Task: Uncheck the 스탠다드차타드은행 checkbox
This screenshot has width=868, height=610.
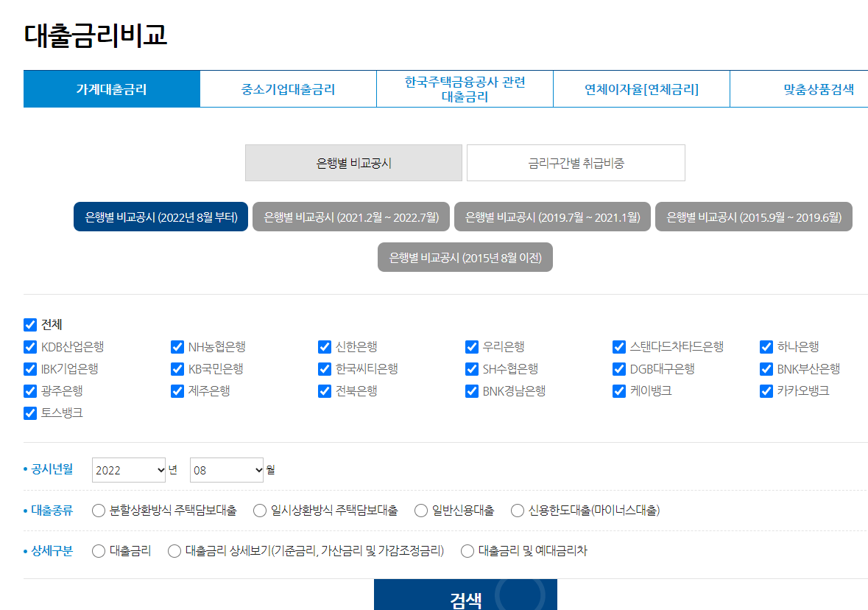Action: pos(619,347)
